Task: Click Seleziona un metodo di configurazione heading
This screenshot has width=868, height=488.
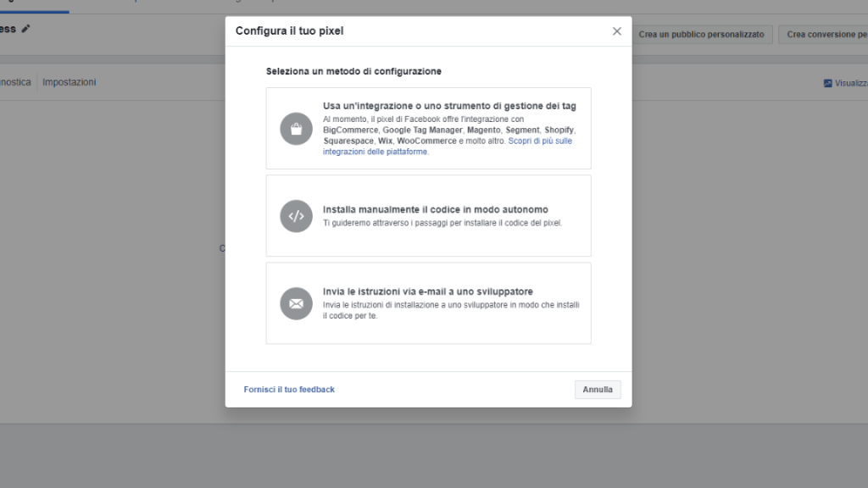Action: [353, 71]
